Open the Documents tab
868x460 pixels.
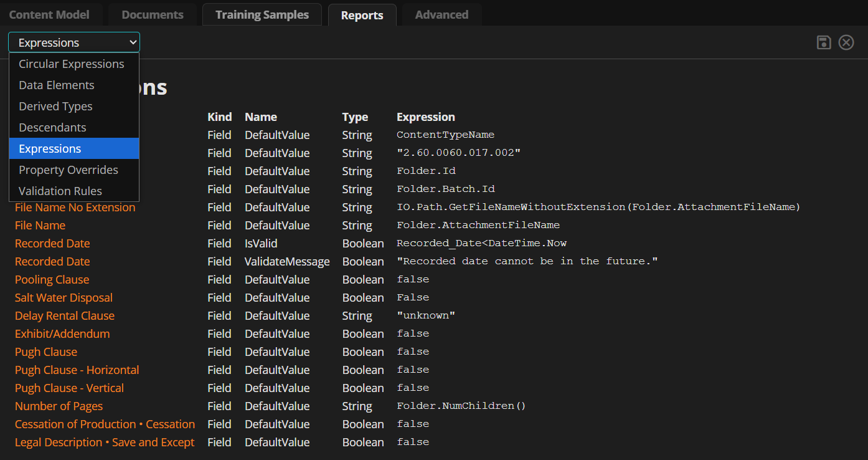(x=153, y=15)
